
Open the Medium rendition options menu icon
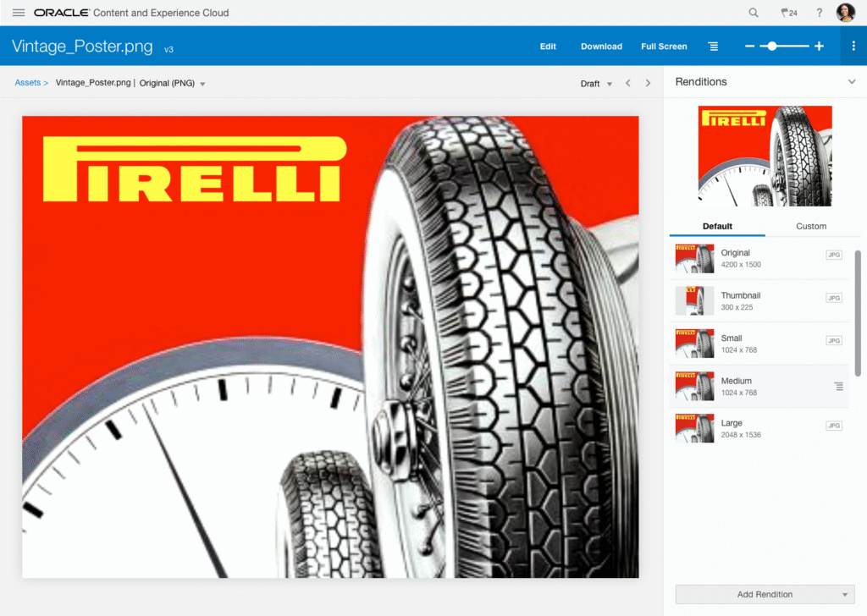(839, 386)
